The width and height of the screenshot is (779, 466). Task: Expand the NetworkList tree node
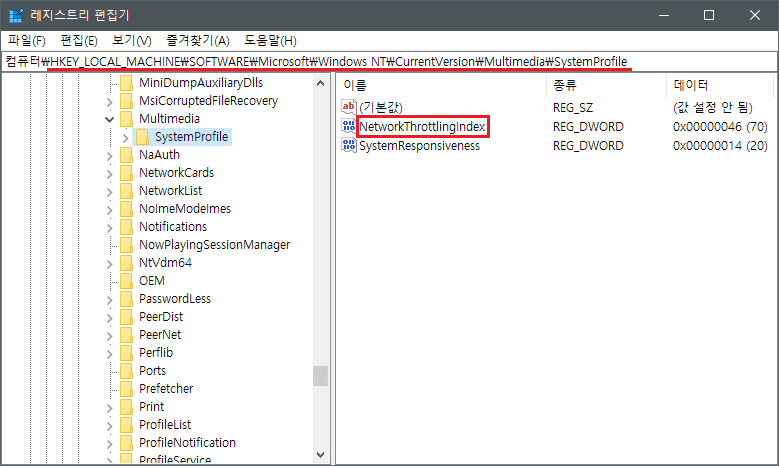click(x=110, y=192)
